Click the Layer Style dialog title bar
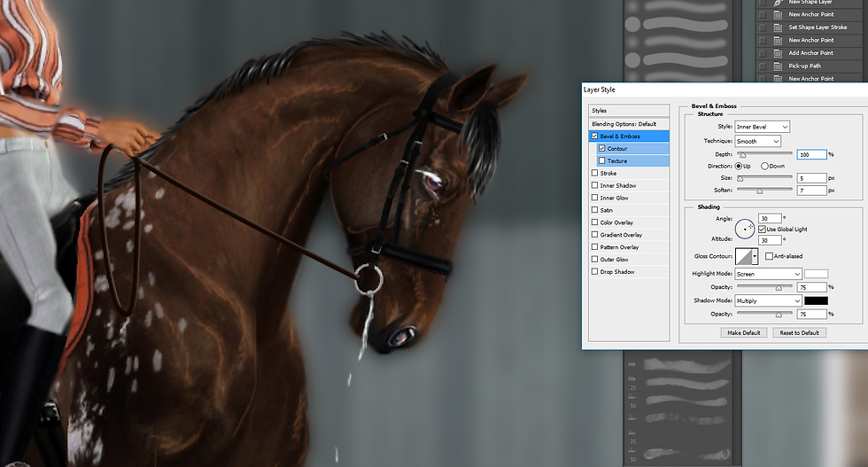The image size is (868, 467). [x=725, y=90]
